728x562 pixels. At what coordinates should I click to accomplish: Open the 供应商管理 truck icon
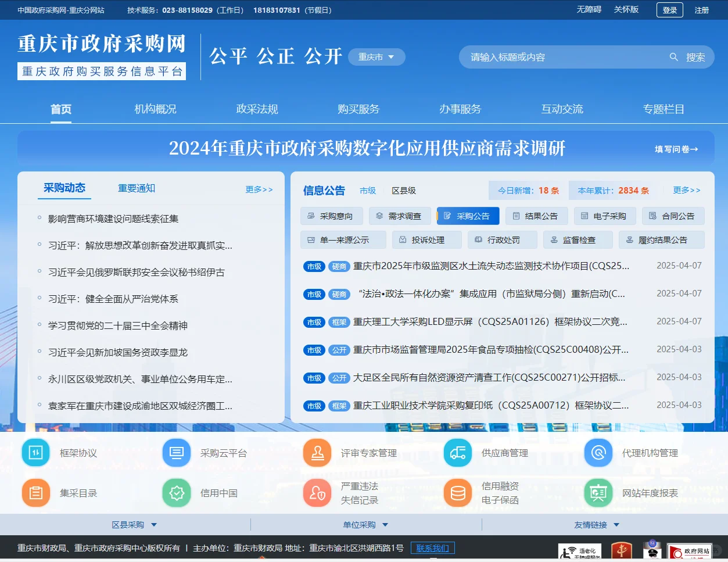(458, 453)
